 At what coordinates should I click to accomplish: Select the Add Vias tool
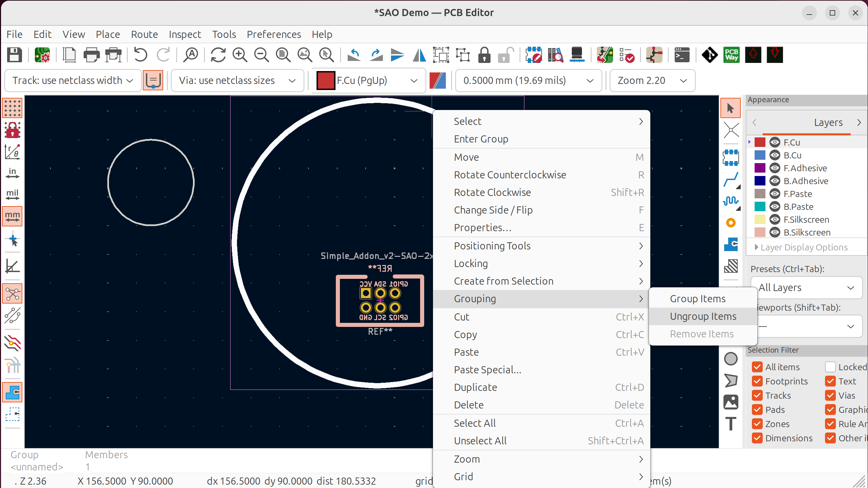731,223
